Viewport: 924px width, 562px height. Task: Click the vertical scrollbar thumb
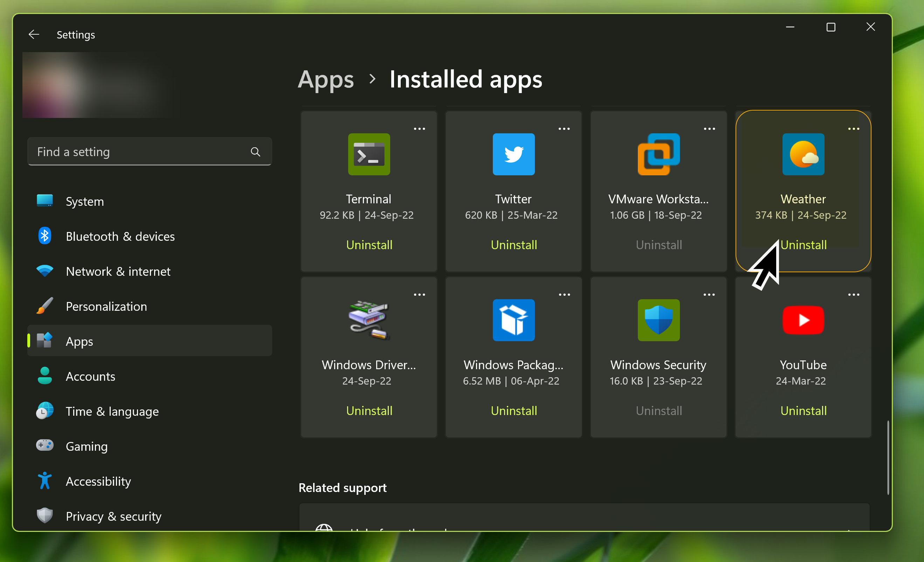[888, 457]
